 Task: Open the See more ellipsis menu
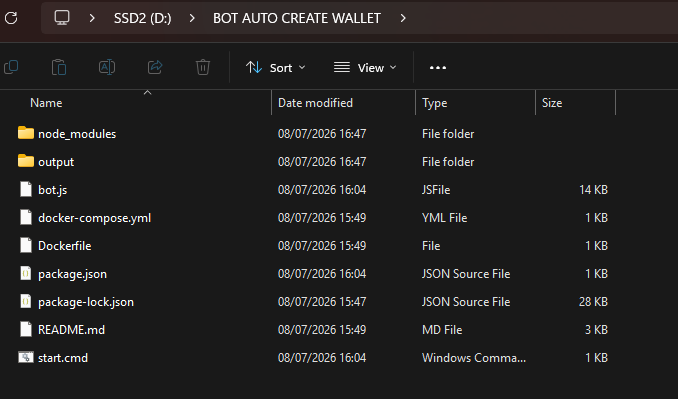[x=438, y=67]
